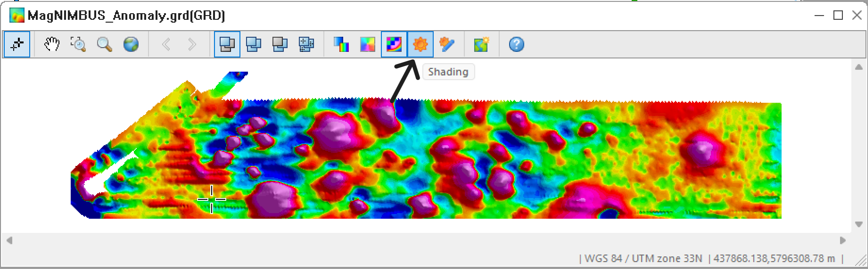Choose the zoom box tool with dashed frame
The height and width of the screenshot is (269, 868).
[x=78, y=44]
